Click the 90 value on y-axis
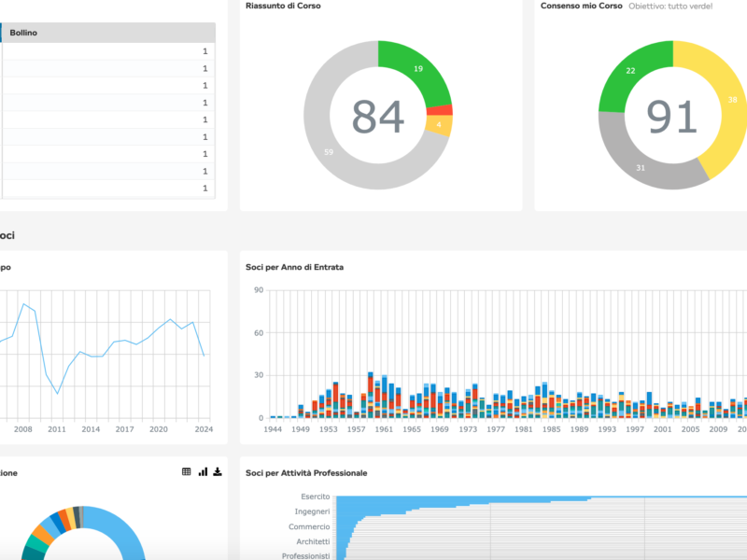The width and height of the screenshot is (747, 560). (x=259, y=290)
